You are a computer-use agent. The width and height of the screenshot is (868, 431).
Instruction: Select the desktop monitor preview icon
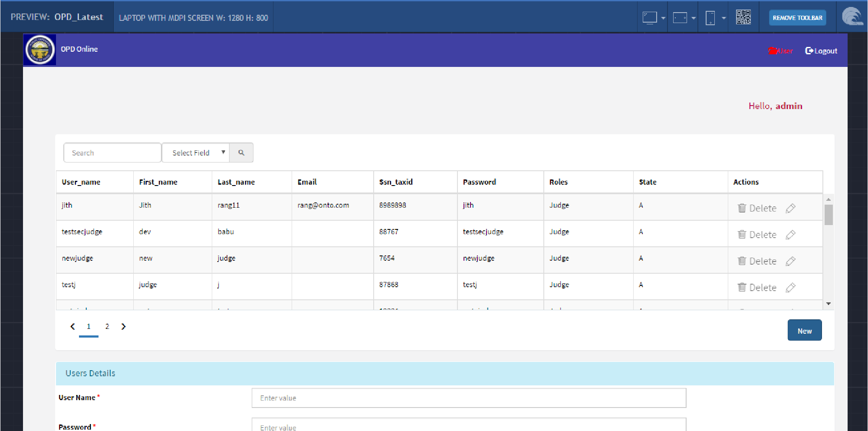pyautogui.click(x=649, y=17)
